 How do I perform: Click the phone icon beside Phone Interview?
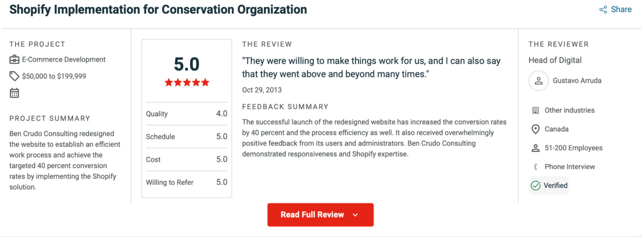pos(535,167)
